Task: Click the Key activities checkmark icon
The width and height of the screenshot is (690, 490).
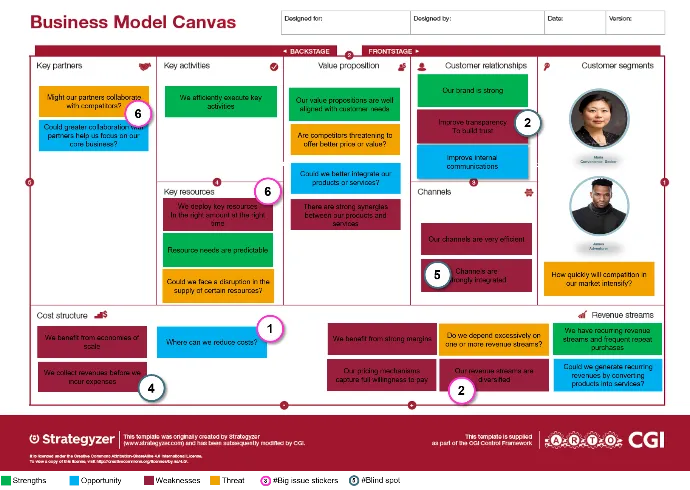Action: (274, 66)
